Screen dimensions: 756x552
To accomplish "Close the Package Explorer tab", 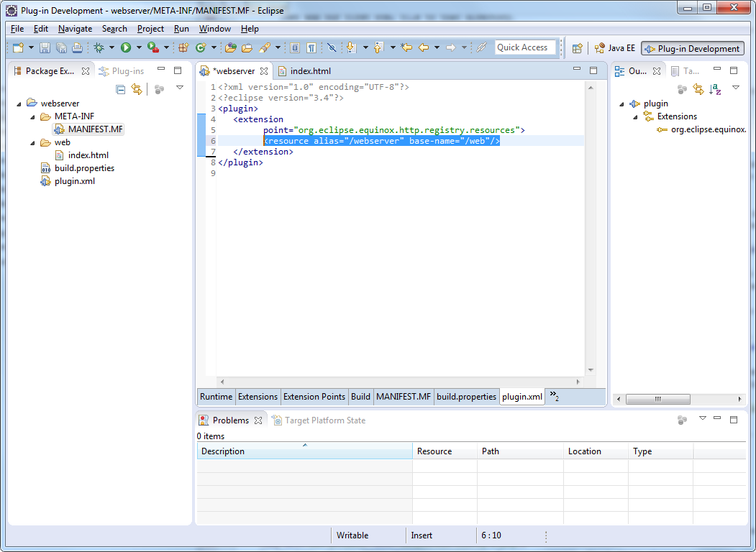I will 86,71.
